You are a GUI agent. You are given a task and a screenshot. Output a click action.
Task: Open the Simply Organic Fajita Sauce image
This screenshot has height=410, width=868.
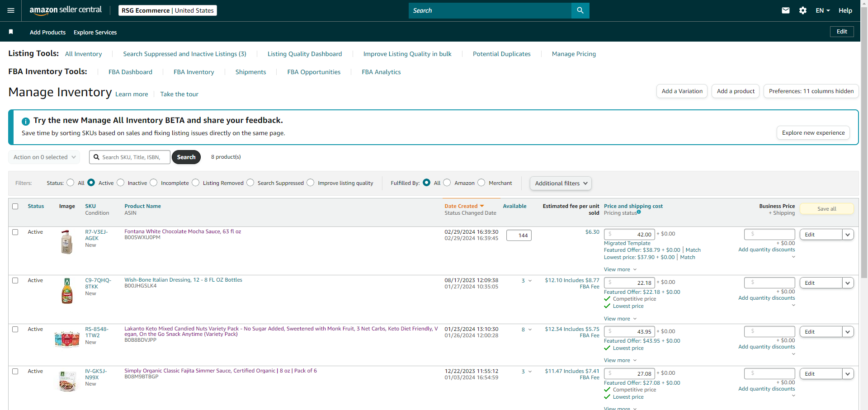pos(67,381)
